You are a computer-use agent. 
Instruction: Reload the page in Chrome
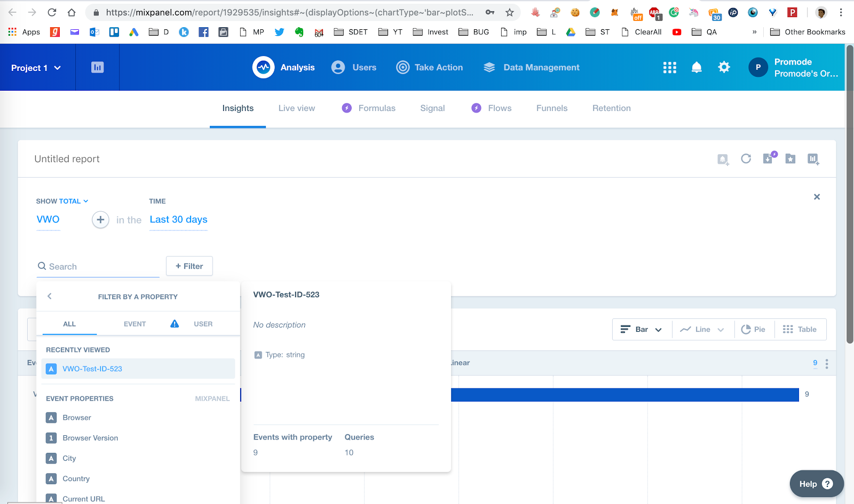(52, 12)
